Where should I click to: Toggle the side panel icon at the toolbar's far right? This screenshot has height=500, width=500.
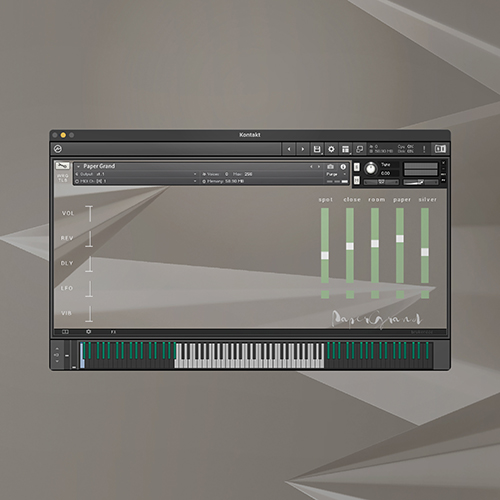click(x=440, y=149)
